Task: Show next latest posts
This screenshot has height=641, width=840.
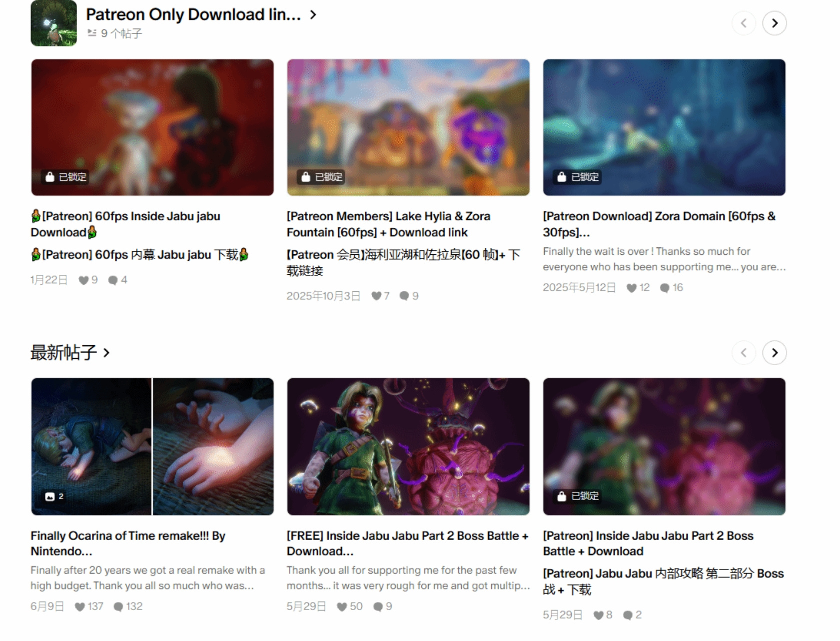Action: tap(775, 353)
